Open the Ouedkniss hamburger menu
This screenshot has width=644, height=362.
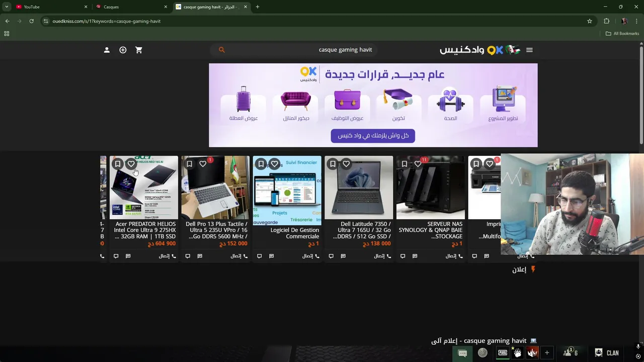[x=529, y=50]
